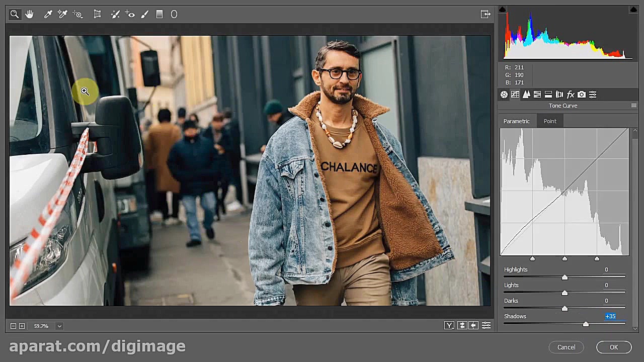
Task: Click the Darks value field
Action: pyautogui.click(x=611, y=301)
